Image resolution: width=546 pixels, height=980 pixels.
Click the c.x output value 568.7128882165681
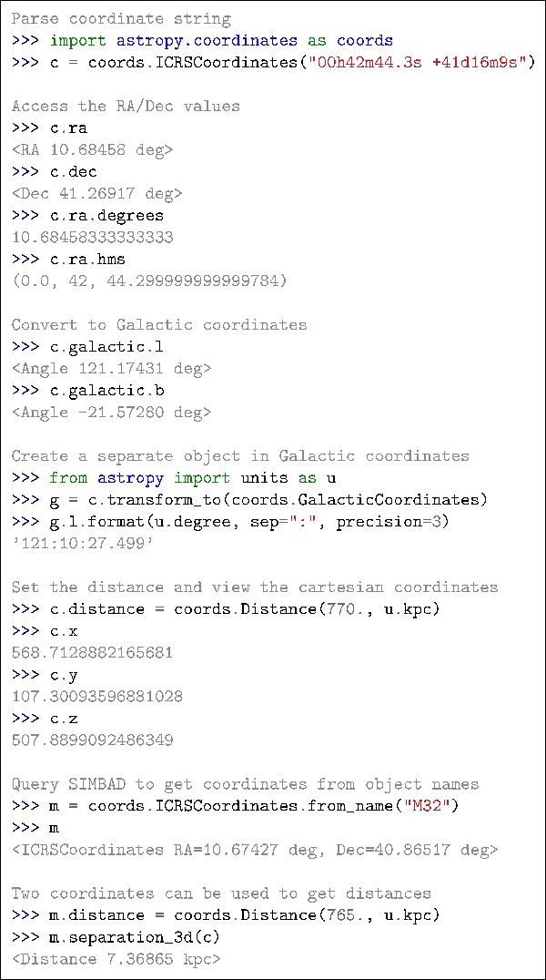click(x=93, y=653)
